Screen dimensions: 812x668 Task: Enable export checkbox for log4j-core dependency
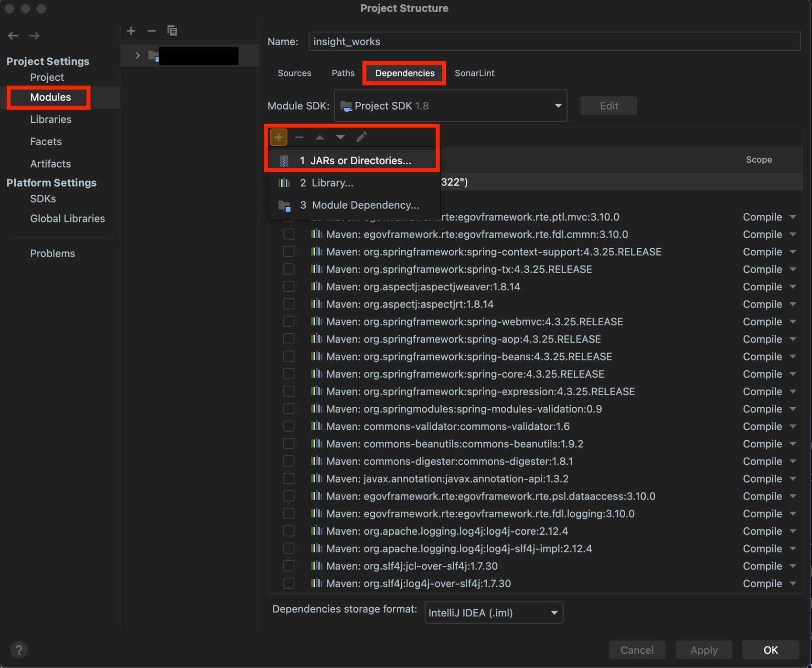click(289, 531)
